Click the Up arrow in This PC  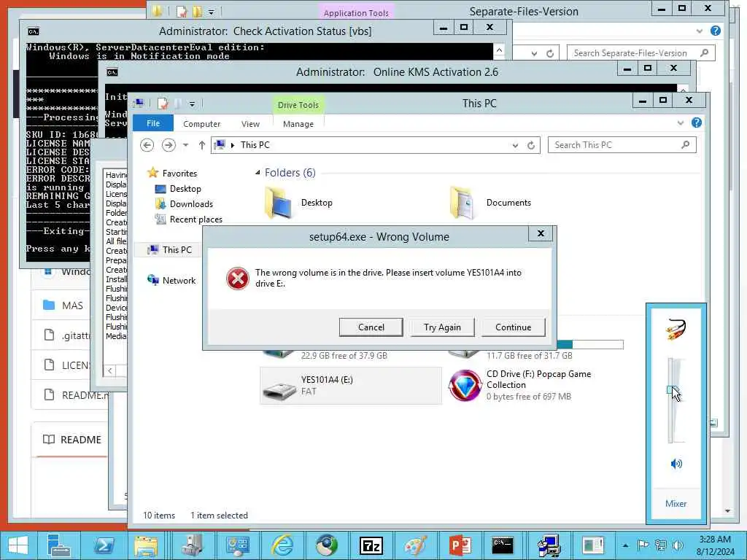pos(202,145)
